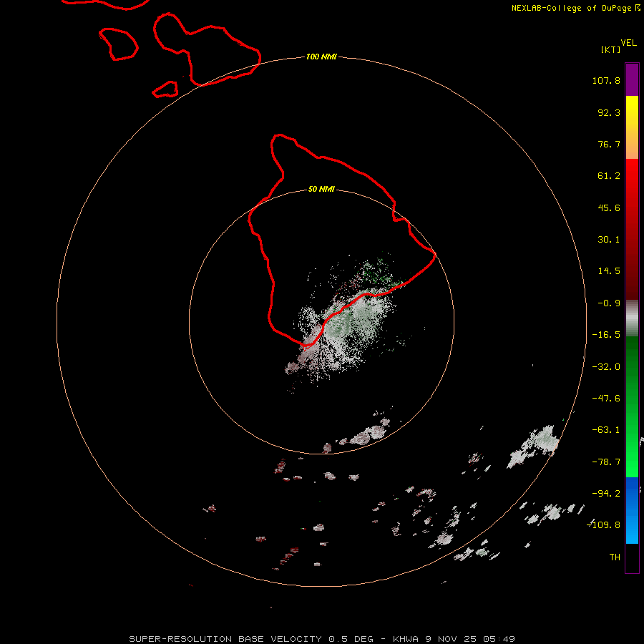Click the -47.6 legend value
Image resolution: width=644 pixels, height=644 pixels.
pyautogui.click(x=606, y=399)
